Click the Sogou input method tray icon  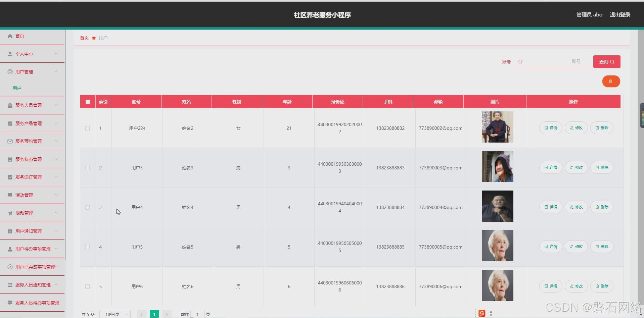(482, 313)
